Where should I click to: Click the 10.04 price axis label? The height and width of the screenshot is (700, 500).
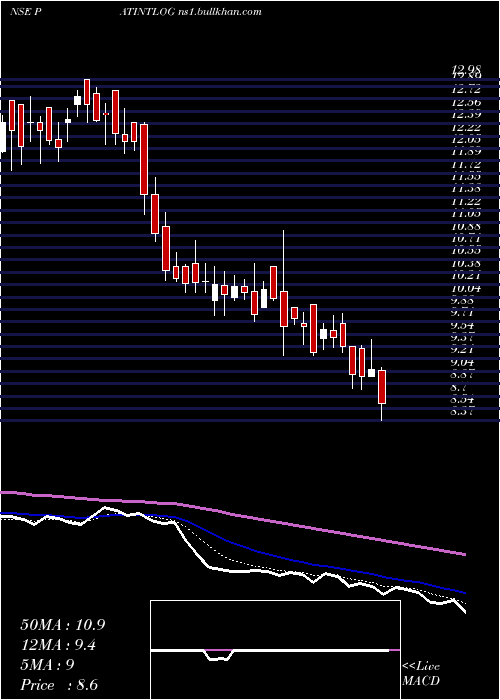click(466, 288)
